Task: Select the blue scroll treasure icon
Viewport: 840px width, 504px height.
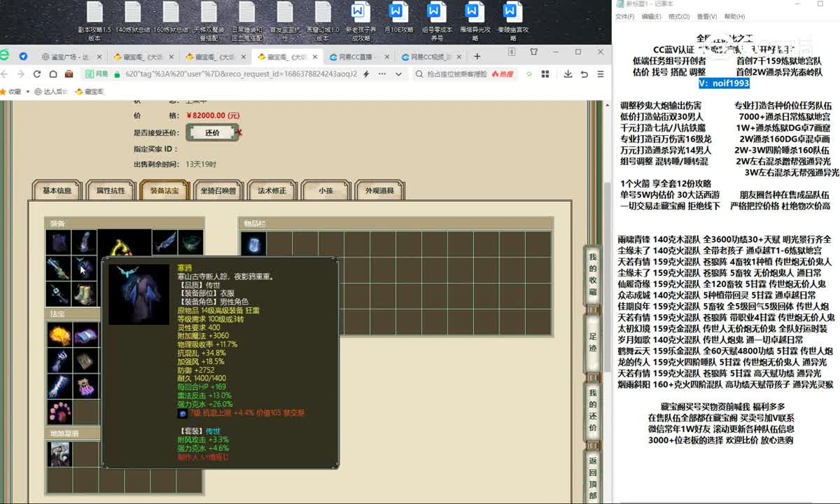Action: pos(59,386)
